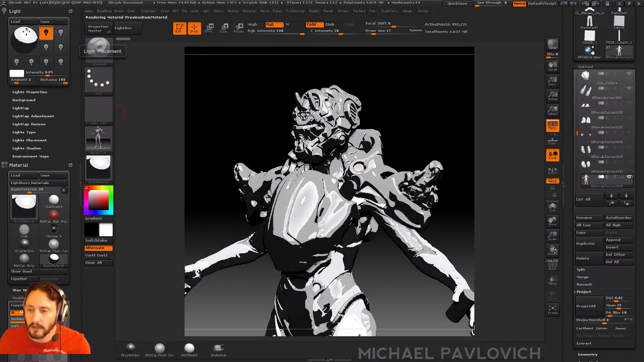The height and width of the screenshot is (362, 644).
Task: Expand Background section in Light panel
Action: click(24, 100)
